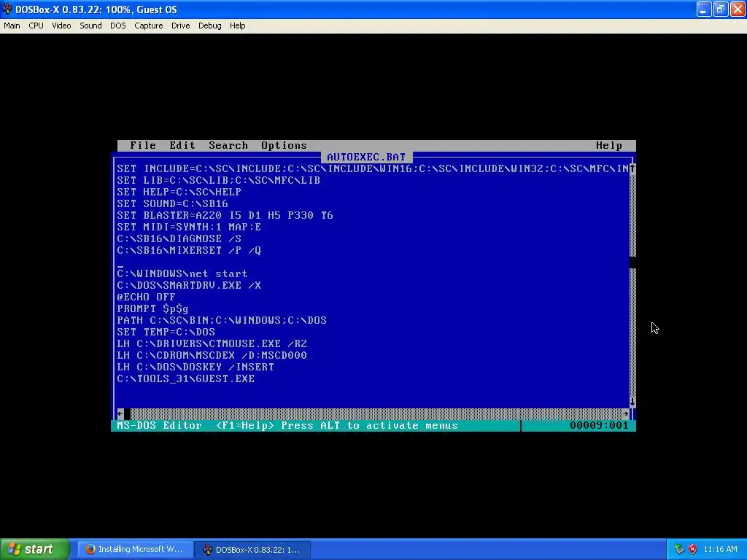Open the Drive menu
This screenshot has width=747, height=560.
[x=181, y=26]
